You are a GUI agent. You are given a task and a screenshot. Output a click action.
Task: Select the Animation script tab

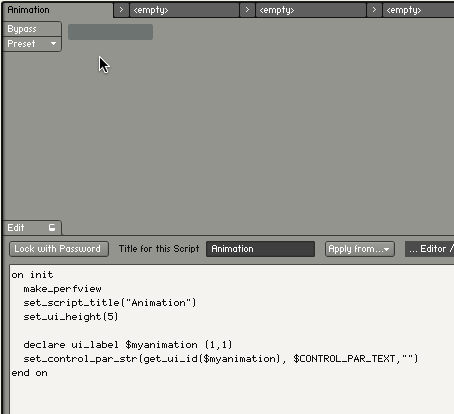coord(58,10)
